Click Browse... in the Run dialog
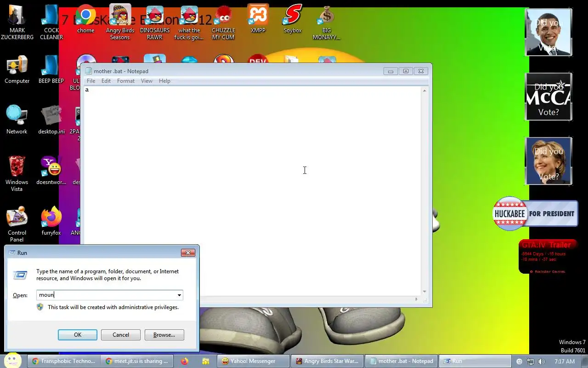This screenshot has width=588, height=368. click(164, 335)
